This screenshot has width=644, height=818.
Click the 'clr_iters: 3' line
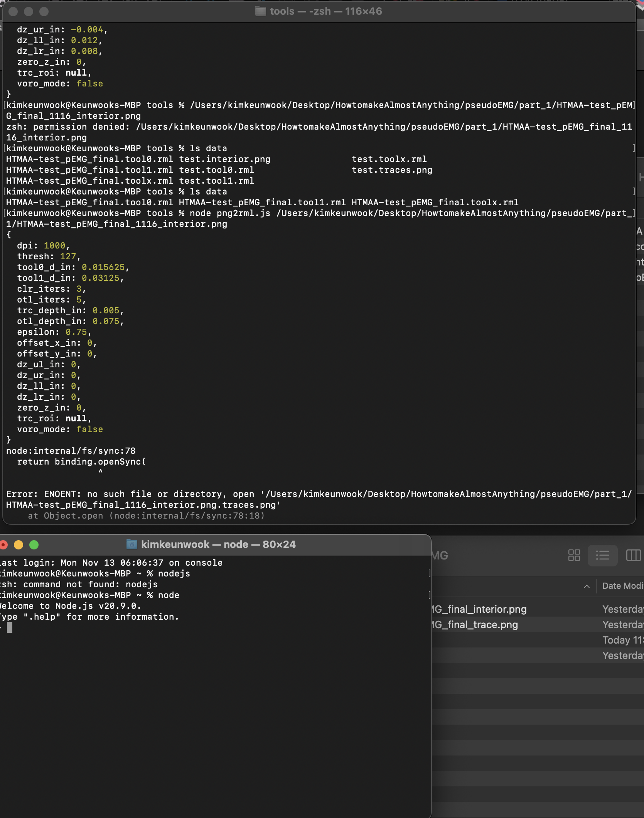click(x=51, y=289)
